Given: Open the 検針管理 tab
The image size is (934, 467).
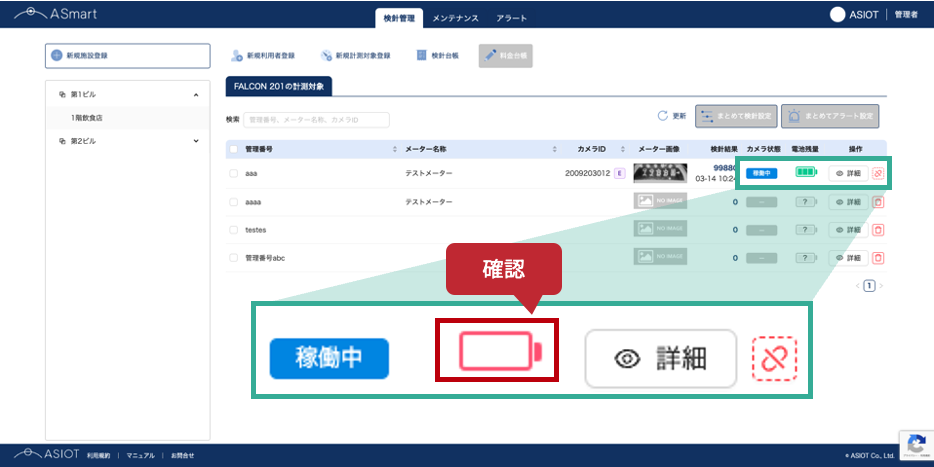Looking at the screenshot, I should point(399,18).
